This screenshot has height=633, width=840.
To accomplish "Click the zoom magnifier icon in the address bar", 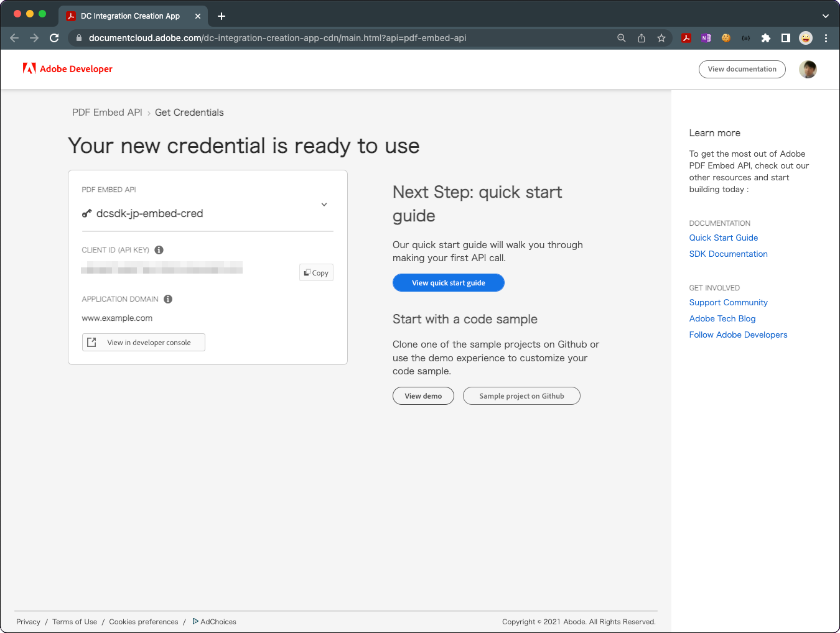I will 621,38.
